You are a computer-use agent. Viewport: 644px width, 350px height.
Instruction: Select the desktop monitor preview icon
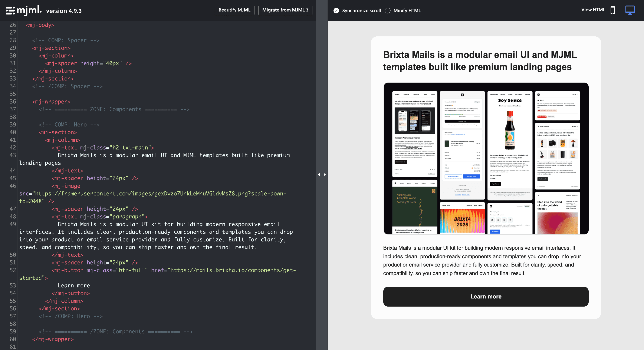click(x=630, y=10)
